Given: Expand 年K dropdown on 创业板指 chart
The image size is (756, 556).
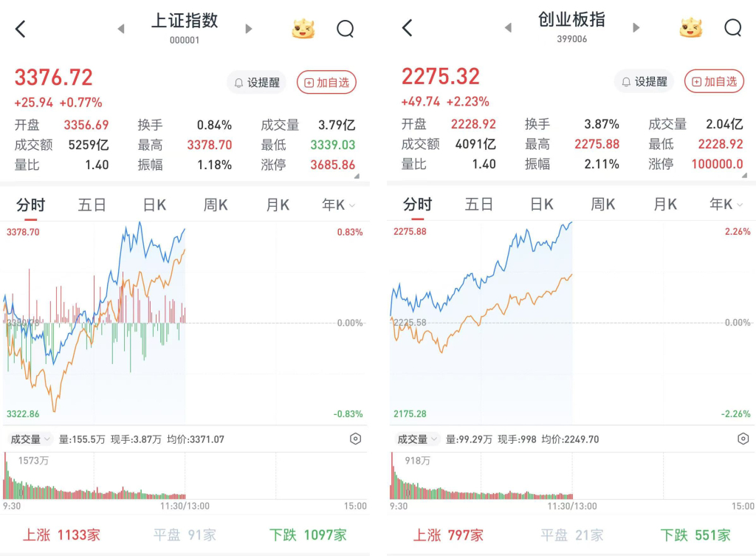Looking at the screenshot, I should click(726, 205).
